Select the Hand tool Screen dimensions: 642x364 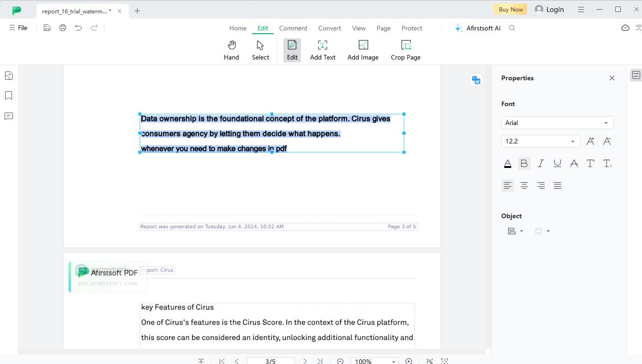click(231, 50)
